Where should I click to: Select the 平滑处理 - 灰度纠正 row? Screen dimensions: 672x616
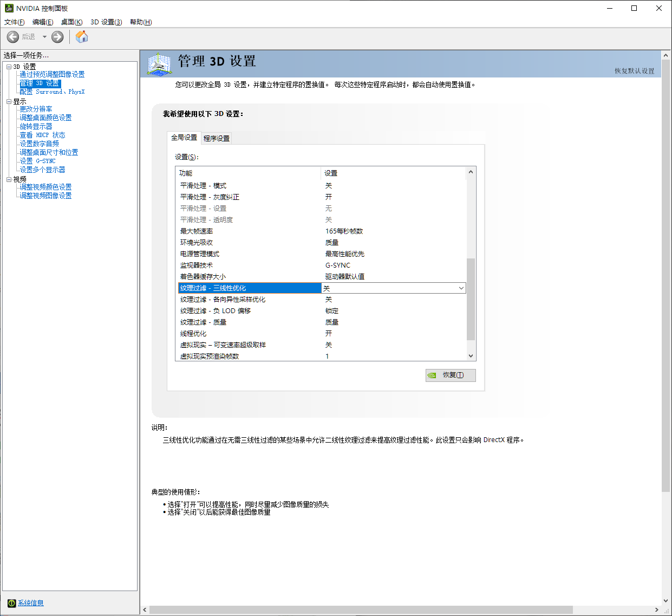[x=322, y=197]
